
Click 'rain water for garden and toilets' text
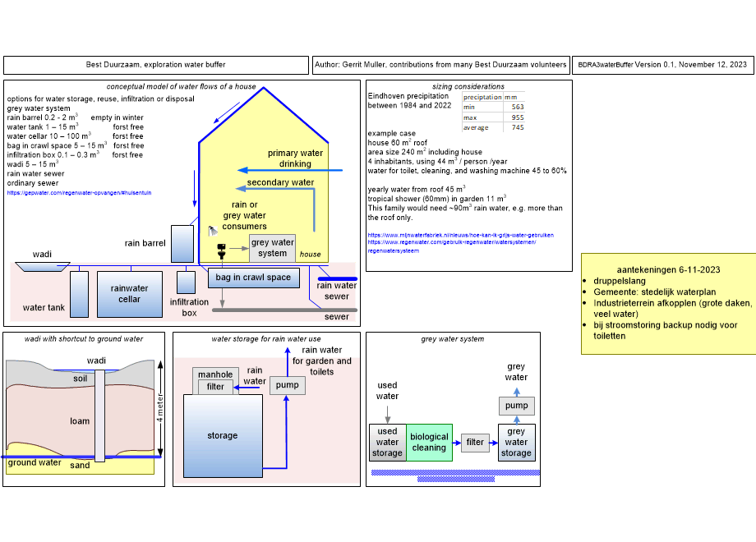click(x=321, y=361)
